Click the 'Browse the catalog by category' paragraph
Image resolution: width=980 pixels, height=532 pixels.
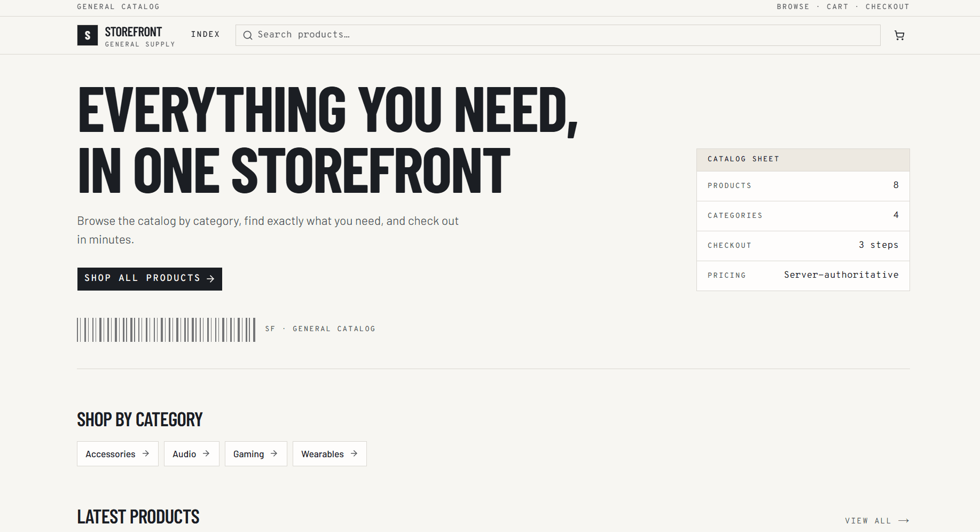coord(268,230)
